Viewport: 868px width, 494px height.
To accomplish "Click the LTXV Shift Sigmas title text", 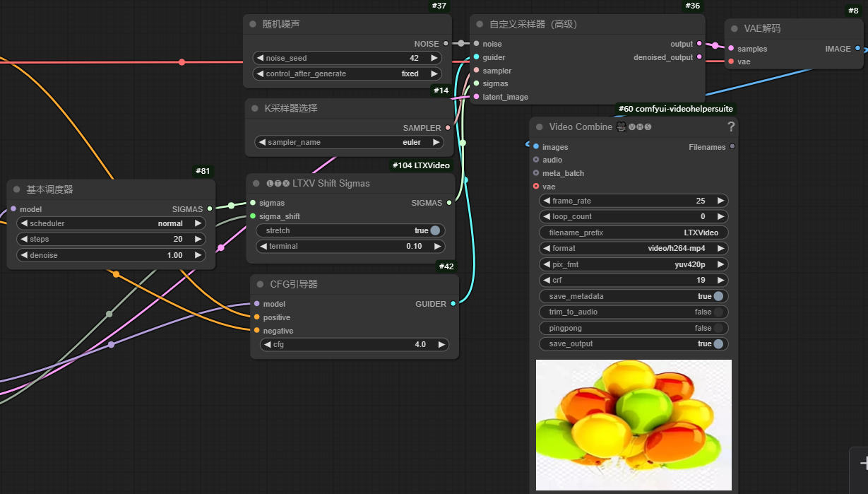I will click(331, 183).
